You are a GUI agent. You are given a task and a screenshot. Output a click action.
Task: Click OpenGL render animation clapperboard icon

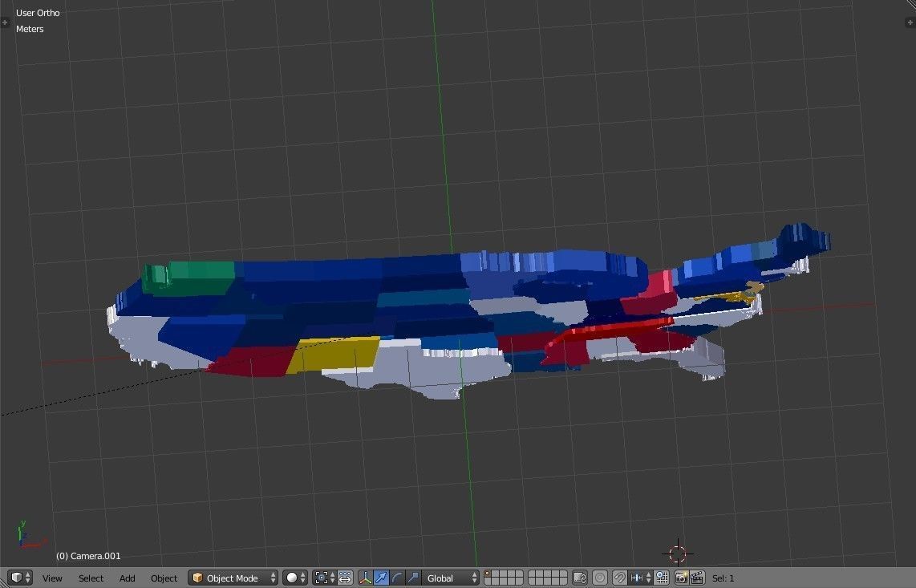point(697,578)
